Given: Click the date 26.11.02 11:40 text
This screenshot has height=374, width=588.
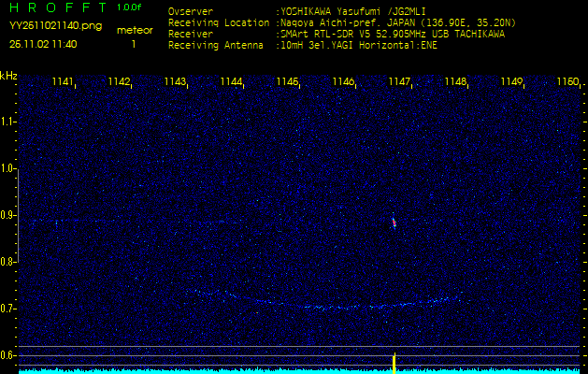Looking at the screenshot, I should click(x=43, y=44).
